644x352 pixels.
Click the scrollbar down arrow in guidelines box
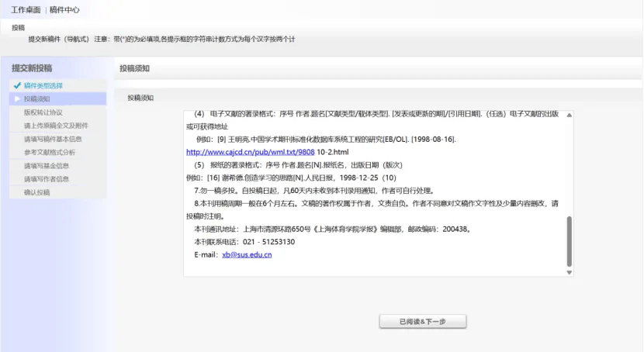pos(570,272)
